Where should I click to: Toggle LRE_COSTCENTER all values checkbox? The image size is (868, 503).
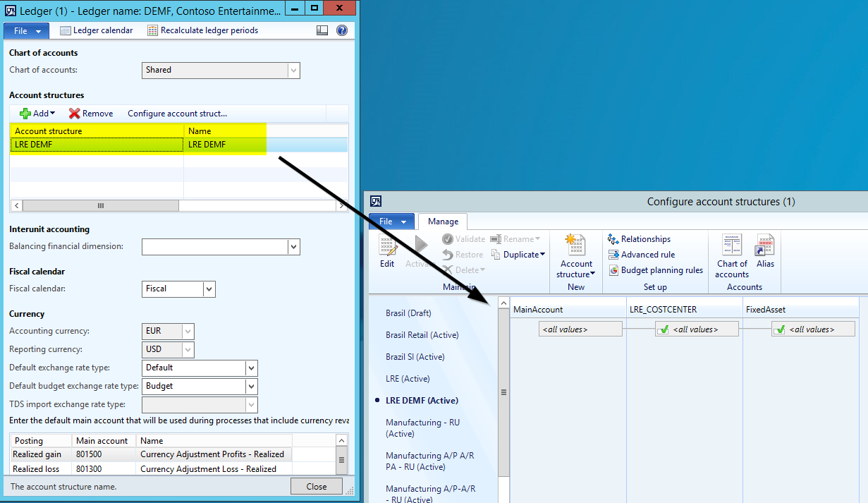(663, 329)
